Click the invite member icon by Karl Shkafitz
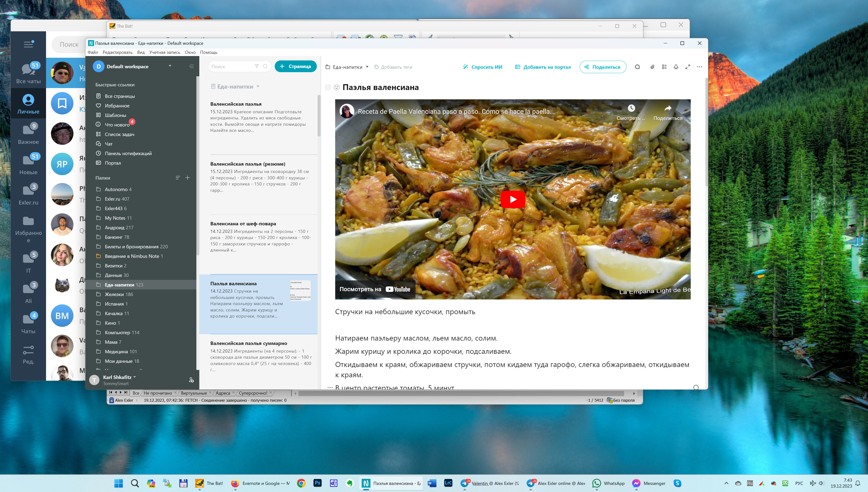 (191, 380)
